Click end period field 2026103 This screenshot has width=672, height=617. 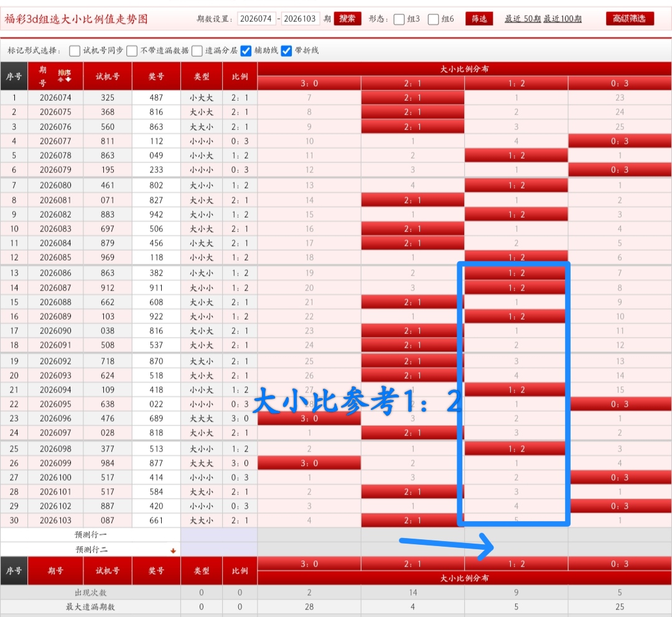click(x=300, y=19)
